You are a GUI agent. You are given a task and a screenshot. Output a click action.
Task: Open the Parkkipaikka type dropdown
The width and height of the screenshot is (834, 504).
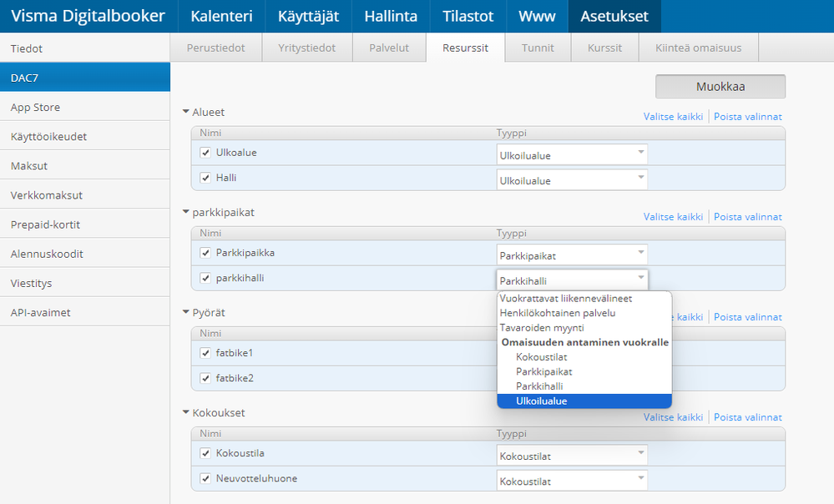tap(572, 255)
